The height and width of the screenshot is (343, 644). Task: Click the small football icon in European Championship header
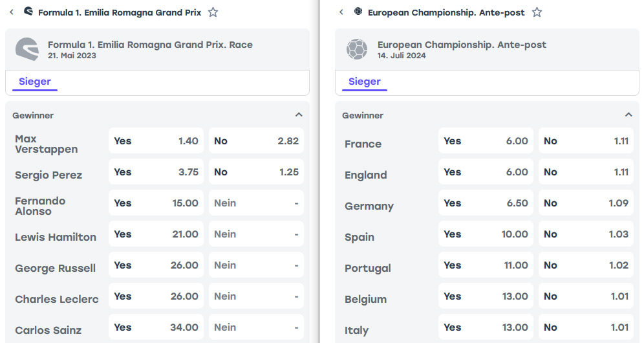(358, 12)
